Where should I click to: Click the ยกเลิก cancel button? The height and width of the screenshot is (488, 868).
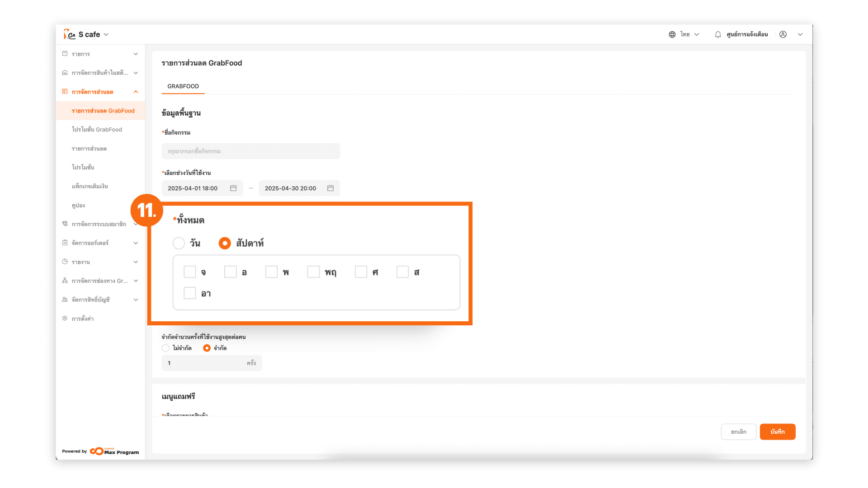[x=738, y=432]
